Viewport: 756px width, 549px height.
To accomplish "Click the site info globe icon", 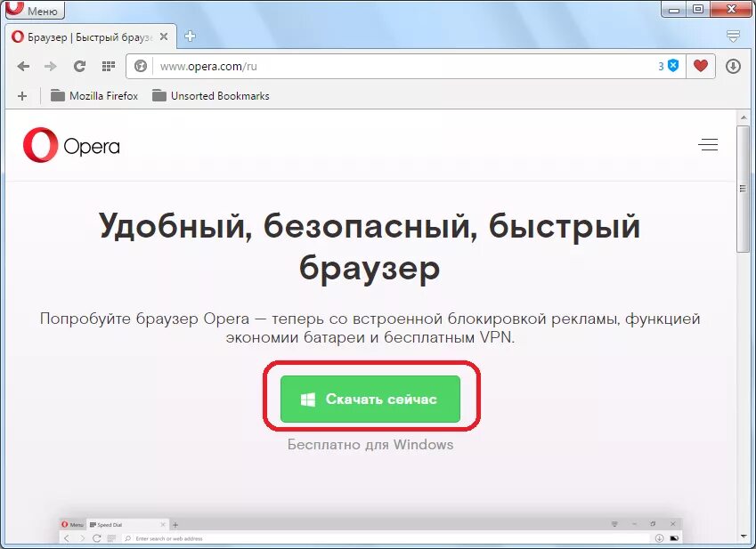I will pyautogui.click(x=141, y=66).
